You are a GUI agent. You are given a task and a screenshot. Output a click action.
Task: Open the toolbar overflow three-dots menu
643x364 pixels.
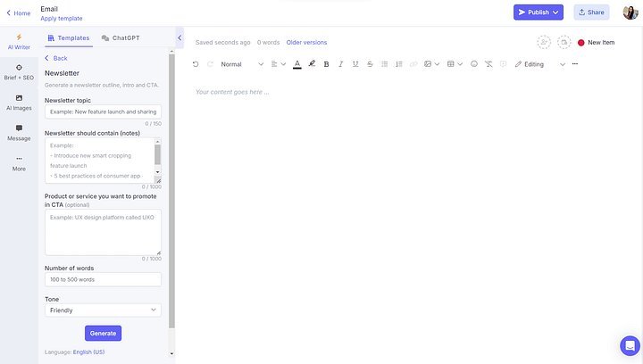point(575,64)
